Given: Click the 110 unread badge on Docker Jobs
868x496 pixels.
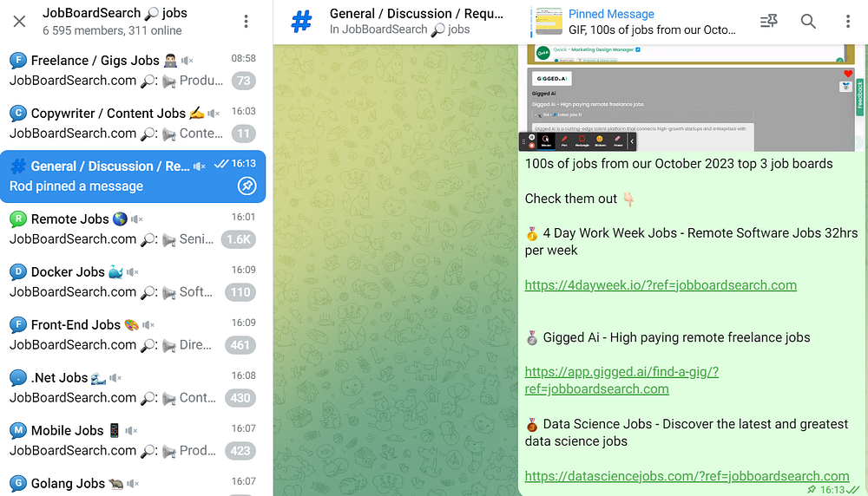Looking at the screenshot, I should (240, 292).
